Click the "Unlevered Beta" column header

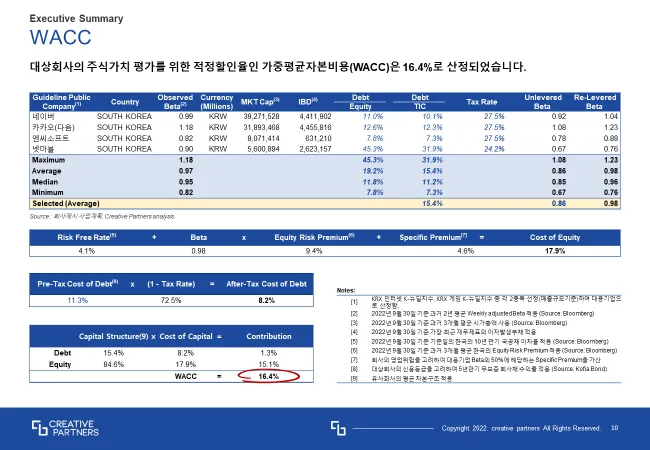point(543,102)
